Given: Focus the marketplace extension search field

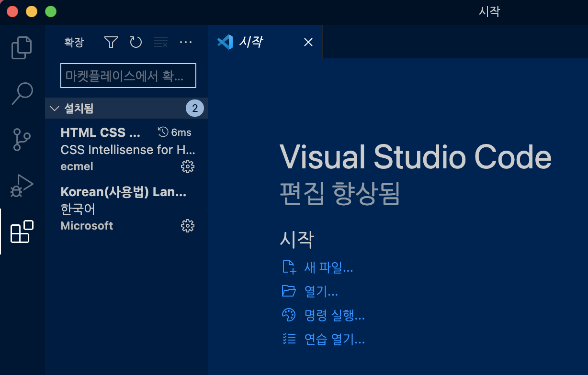Looking at the screenshot, I should pos(128,76).
